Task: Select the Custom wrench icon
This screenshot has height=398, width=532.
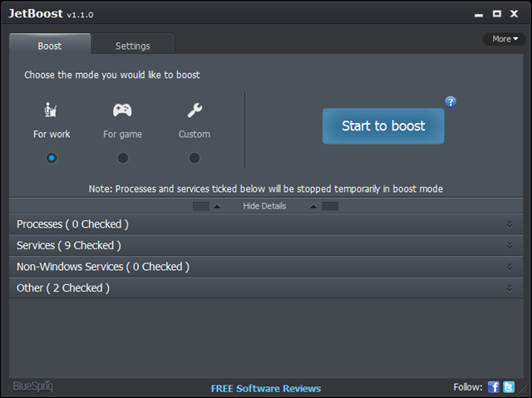Action: [x=195, y=111]
